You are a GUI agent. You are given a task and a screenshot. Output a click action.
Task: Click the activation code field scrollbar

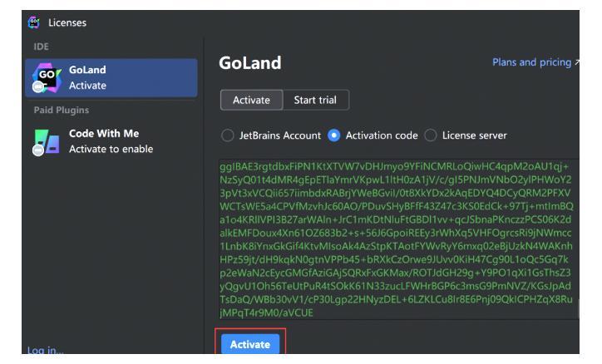pyautogui.click(x=577, y=307)
